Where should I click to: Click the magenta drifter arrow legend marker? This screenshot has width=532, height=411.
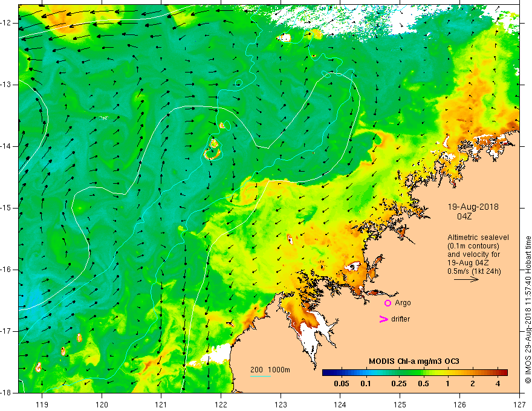[383, 319]
